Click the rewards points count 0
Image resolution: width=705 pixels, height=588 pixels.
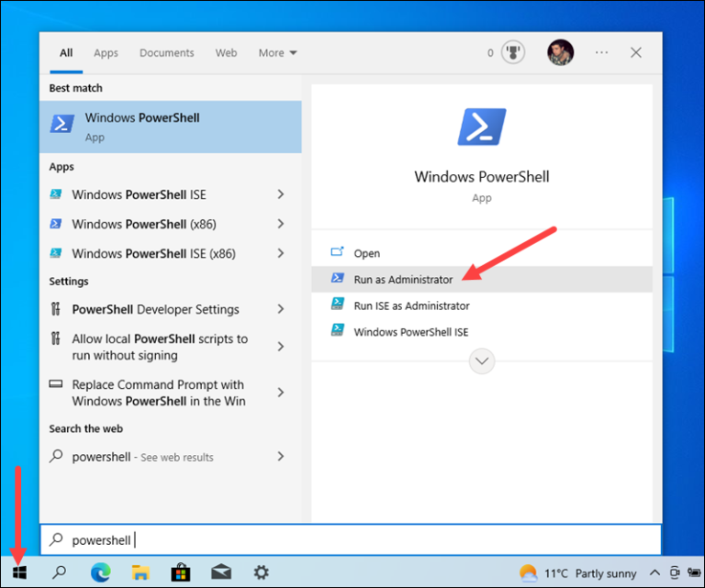[x=490, y=53]
